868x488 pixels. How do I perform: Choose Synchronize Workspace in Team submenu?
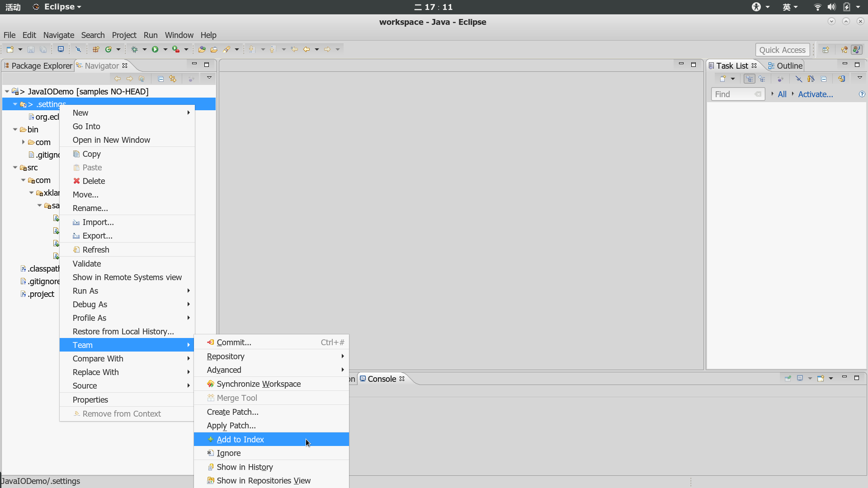click(271, 384)
